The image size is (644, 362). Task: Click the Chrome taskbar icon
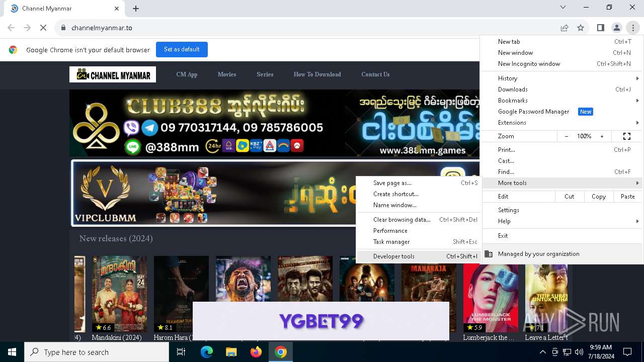[281, 352]
